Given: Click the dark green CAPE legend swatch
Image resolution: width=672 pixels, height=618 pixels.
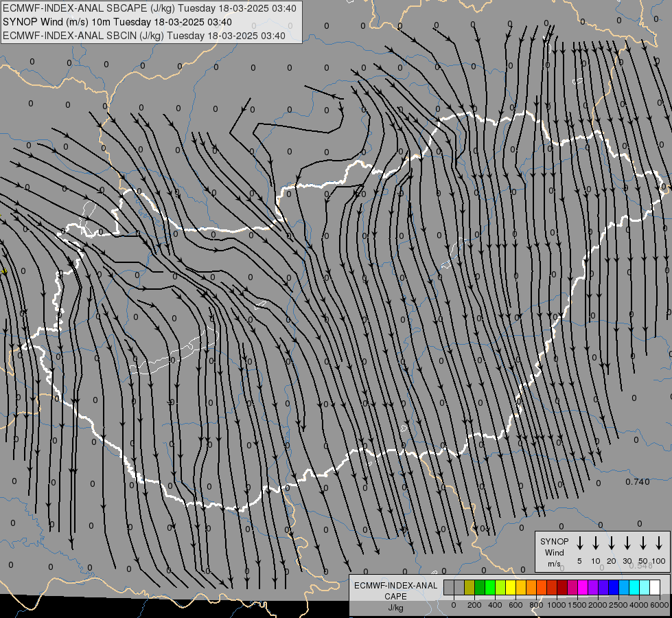Looking at the screenshot, I should [x=480, y=587].
